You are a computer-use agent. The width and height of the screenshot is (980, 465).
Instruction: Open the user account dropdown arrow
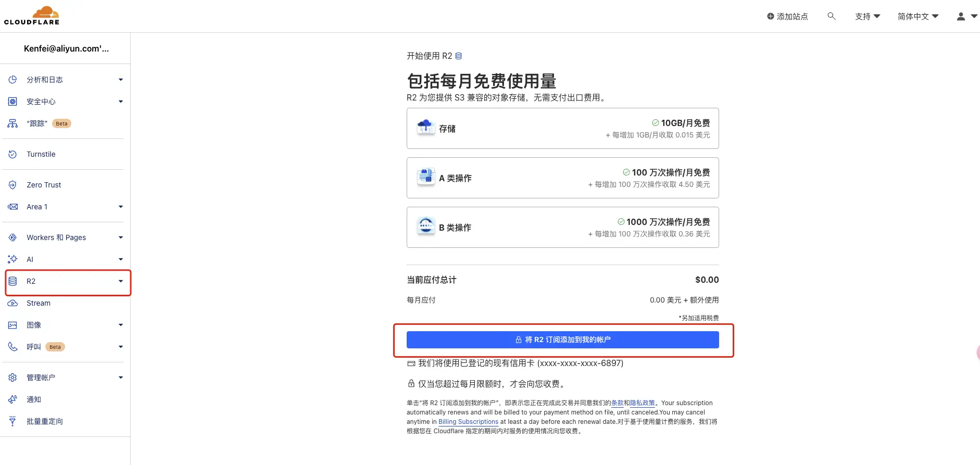point(974,16)
